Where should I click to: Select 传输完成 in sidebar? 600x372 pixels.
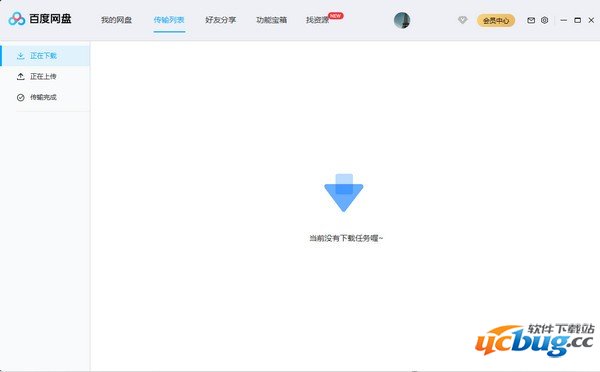(x=45, y=97)
